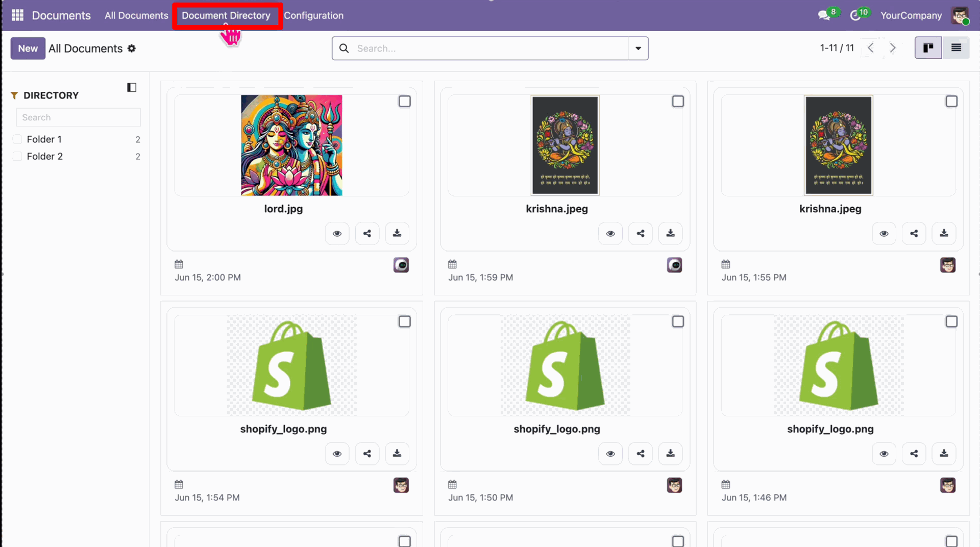Open the activities clock icon
This screenshot has width=980, height=547.
pyautogui.click(x=855, y=15)
